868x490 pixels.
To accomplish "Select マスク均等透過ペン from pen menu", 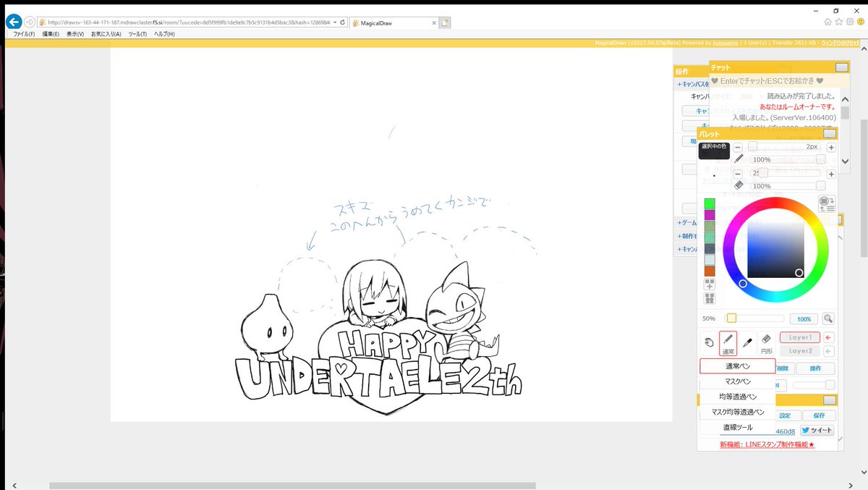I will (738, 412).
